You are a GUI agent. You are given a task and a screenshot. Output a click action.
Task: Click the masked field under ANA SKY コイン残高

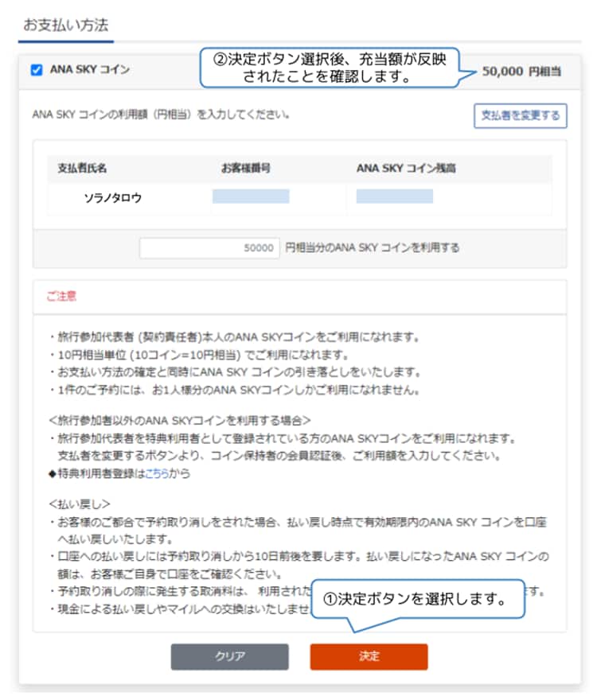point(395,196)
